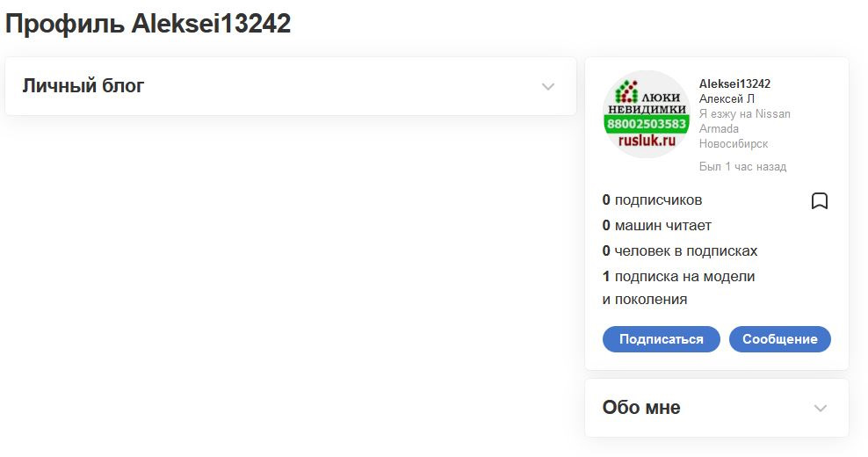The width and height of the screenshot is (868, 457).
Task: Click the Обо мне section heading
Action: [641, 408]
